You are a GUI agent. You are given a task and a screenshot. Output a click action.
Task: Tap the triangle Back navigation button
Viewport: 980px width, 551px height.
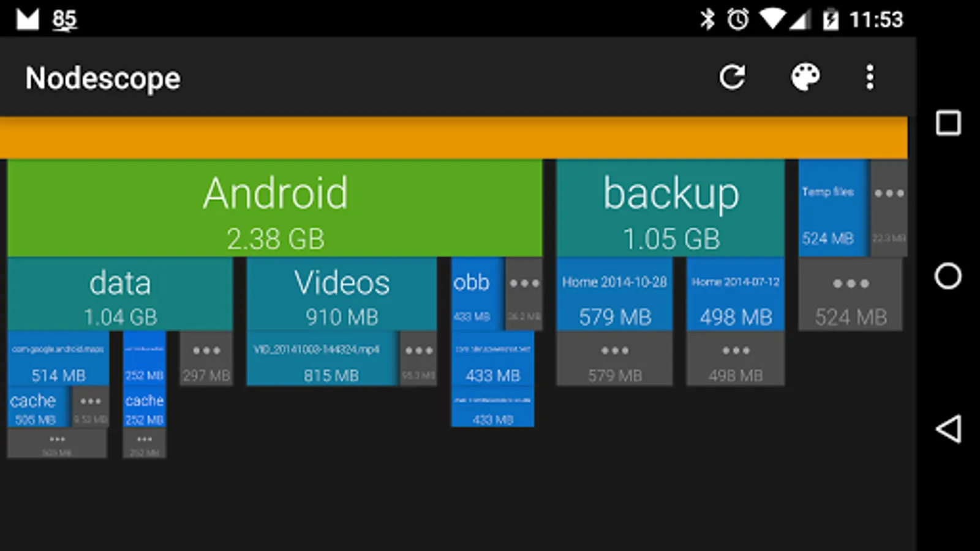click(x=948, y=429)
